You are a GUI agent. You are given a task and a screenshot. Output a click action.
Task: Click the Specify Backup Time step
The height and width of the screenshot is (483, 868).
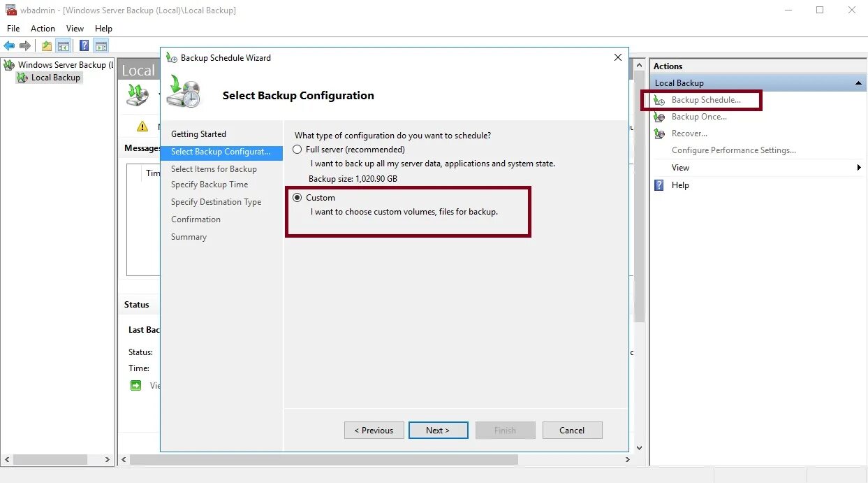point(209,185)
